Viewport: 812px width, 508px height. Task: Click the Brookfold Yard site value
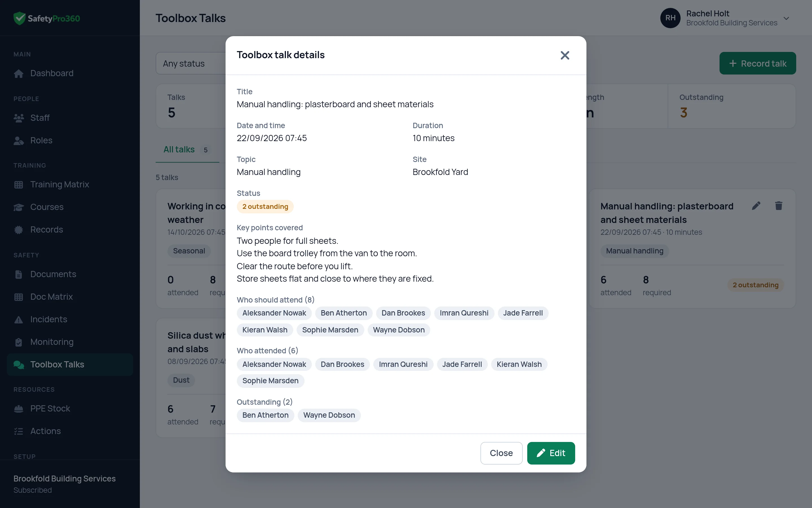click(x=440, y=172)
